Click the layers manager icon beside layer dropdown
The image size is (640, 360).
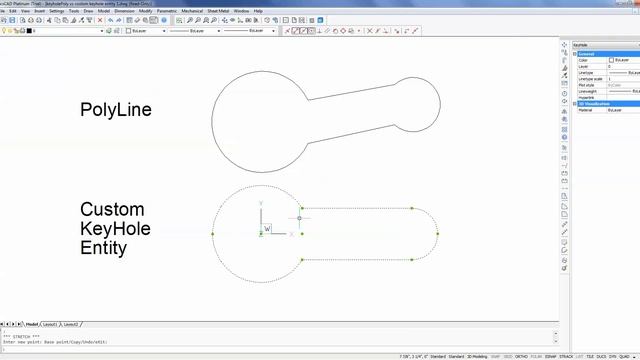tap(109, 31)
